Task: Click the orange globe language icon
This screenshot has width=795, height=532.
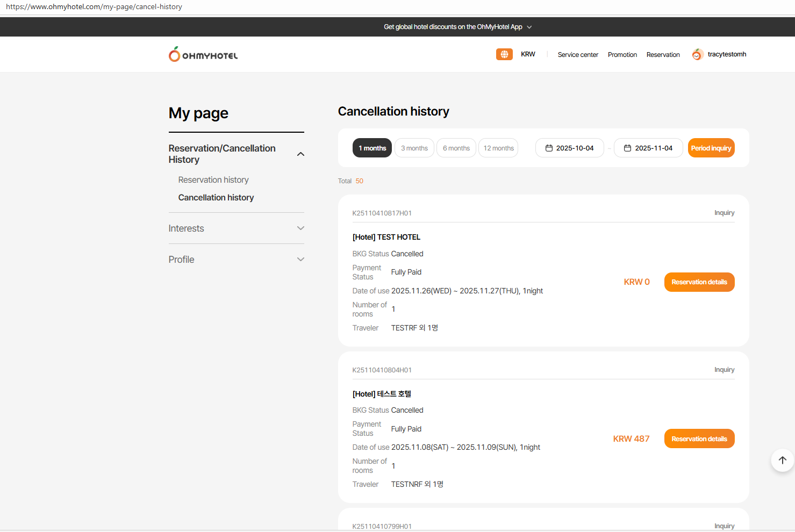Action: click(x=504, y=54)
